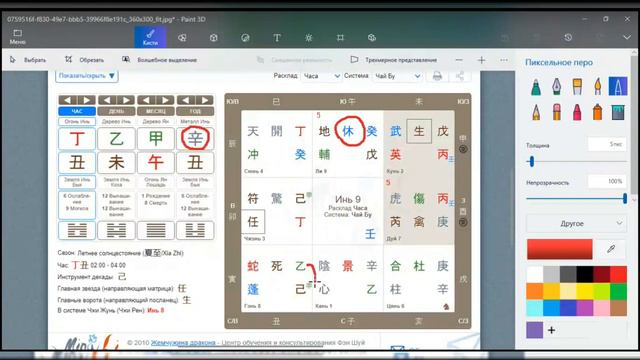Click the Выбрать select tool

pos(28,60)
